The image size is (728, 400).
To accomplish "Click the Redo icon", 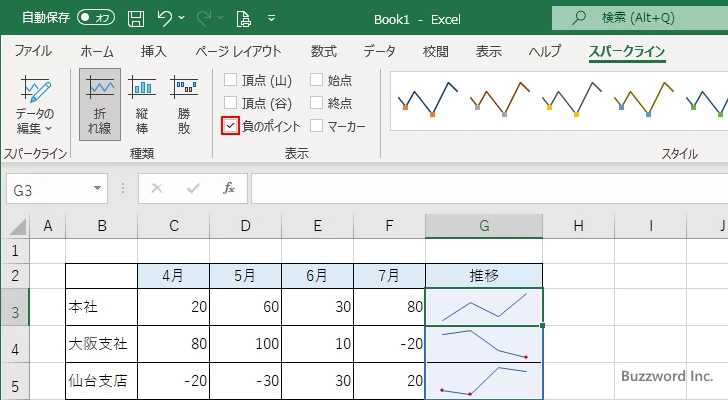I will pyautogui.click(x=204, y=18).
